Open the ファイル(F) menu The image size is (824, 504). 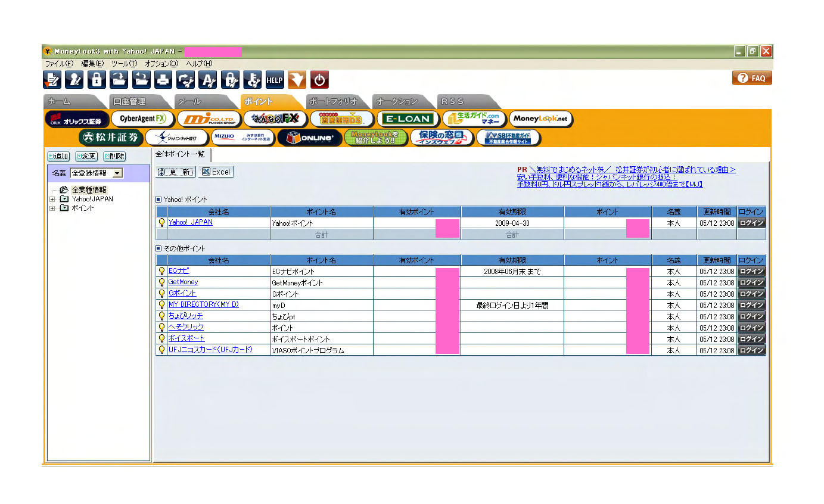click(60, 64)
